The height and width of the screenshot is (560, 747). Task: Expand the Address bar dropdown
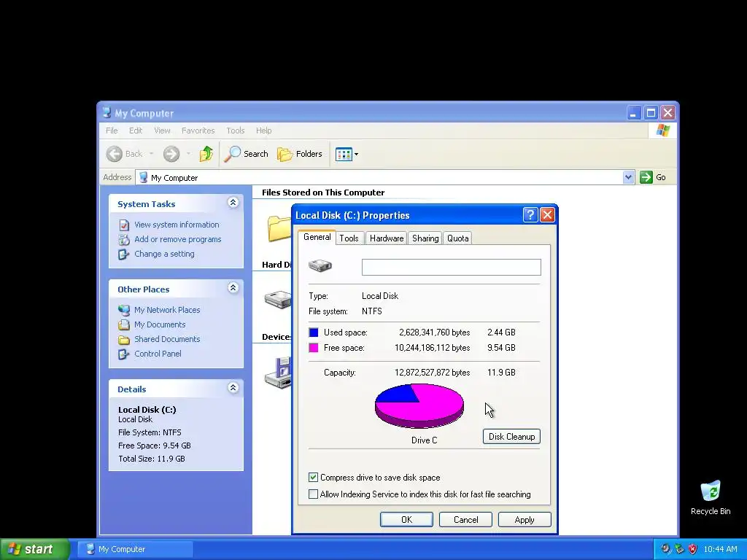pyautogui.click(x=628, y=177)
